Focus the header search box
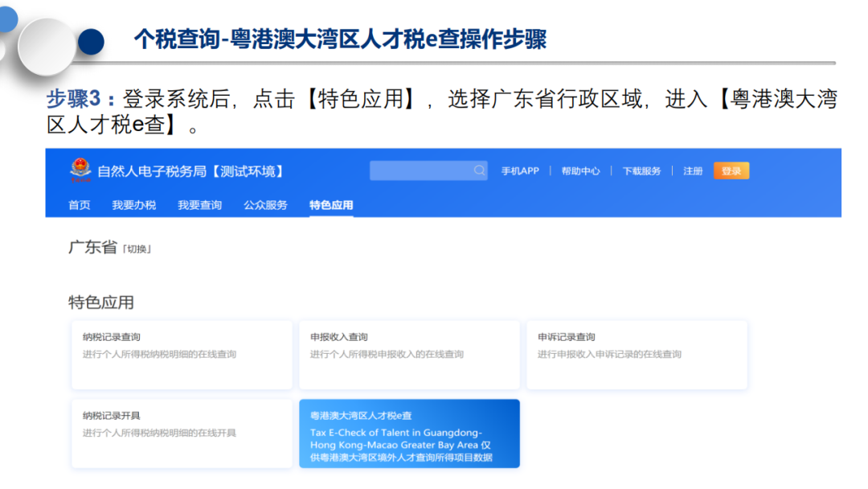Viewport: 868px width, 489px height. point(428,171)
